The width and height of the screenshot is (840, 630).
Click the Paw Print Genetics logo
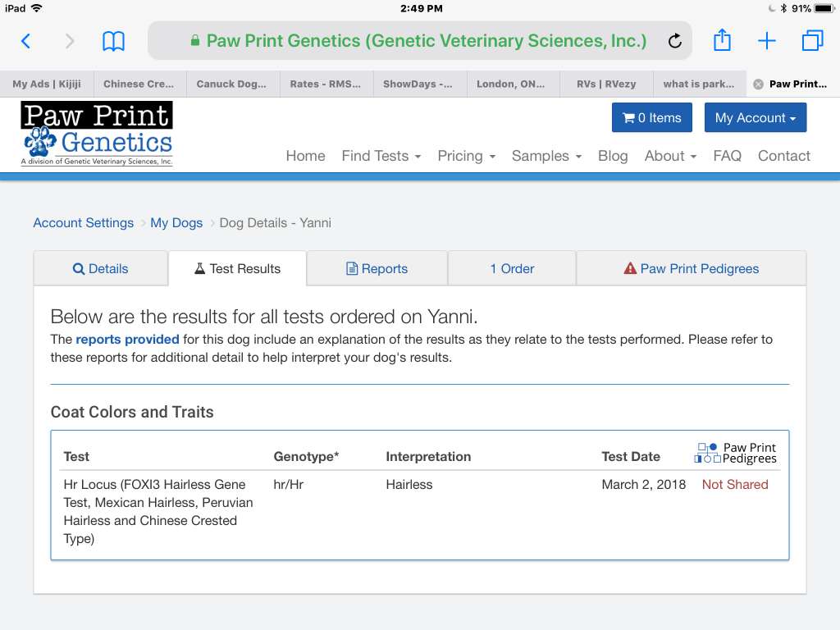[x=97, y=134]
